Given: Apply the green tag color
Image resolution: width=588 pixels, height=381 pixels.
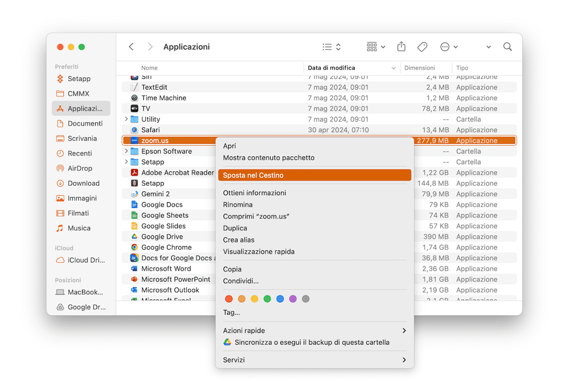Looking at the screenshot, I should [267, 299].
